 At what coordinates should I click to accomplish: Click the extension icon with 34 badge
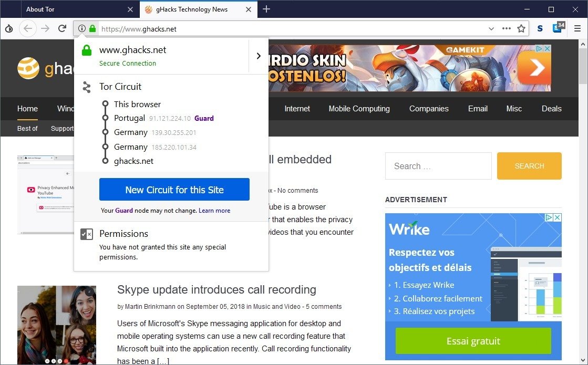point(559,28)
